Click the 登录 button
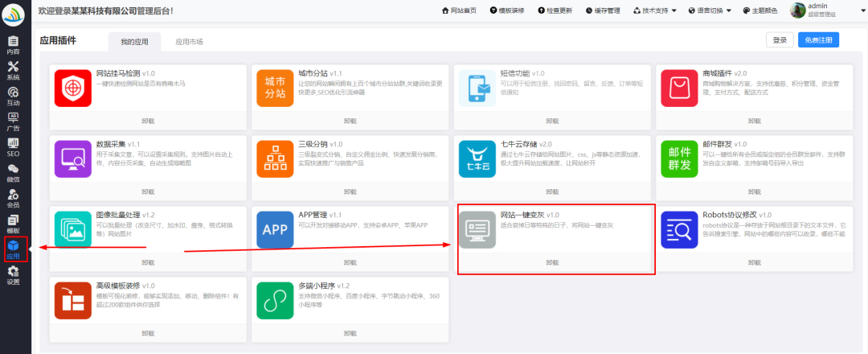 click(x=780, y=39)
